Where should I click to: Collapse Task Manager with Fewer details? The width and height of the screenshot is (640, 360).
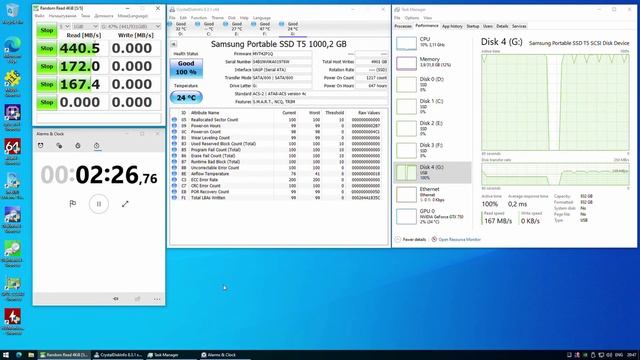(411, 240)
